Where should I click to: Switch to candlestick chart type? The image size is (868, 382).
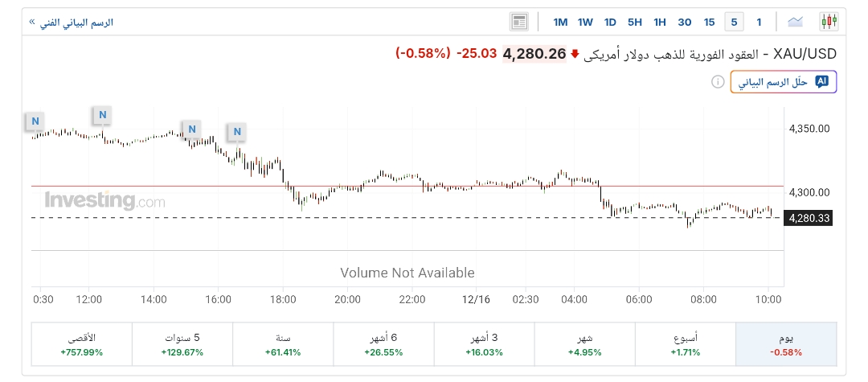pyautogui.click(x=829, y=22)
